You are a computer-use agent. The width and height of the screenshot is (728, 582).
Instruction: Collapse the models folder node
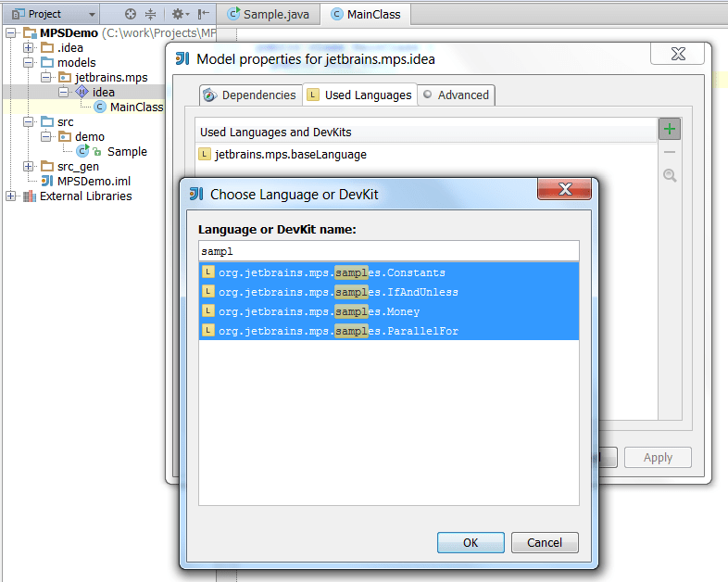click(x=29, y=62)
